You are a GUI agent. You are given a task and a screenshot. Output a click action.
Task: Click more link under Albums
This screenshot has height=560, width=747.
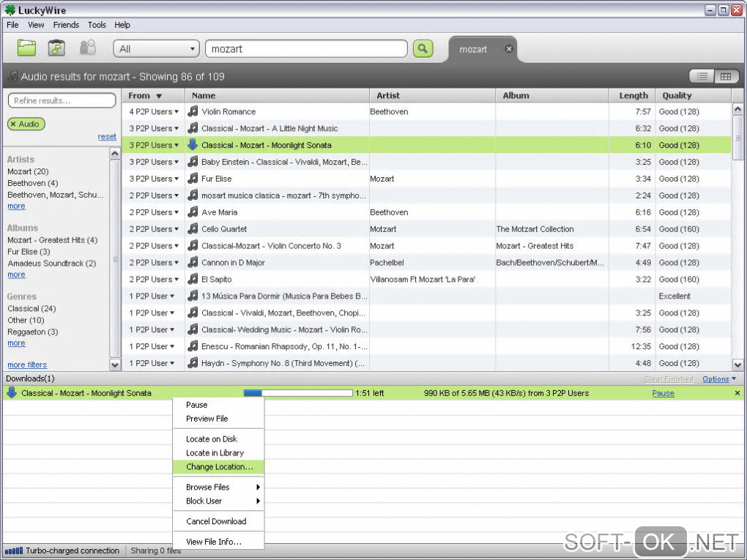[x=16, y=275]
